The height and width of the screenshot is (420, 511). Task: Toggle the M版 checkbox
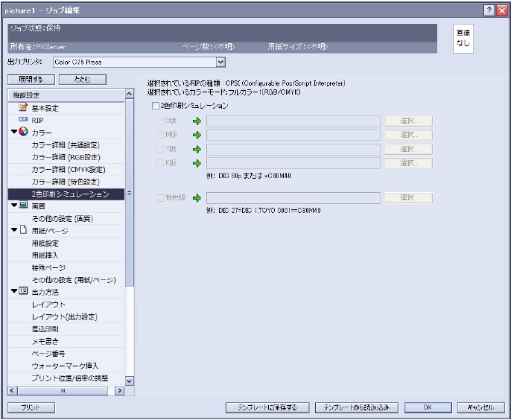(x=160, y=135)
